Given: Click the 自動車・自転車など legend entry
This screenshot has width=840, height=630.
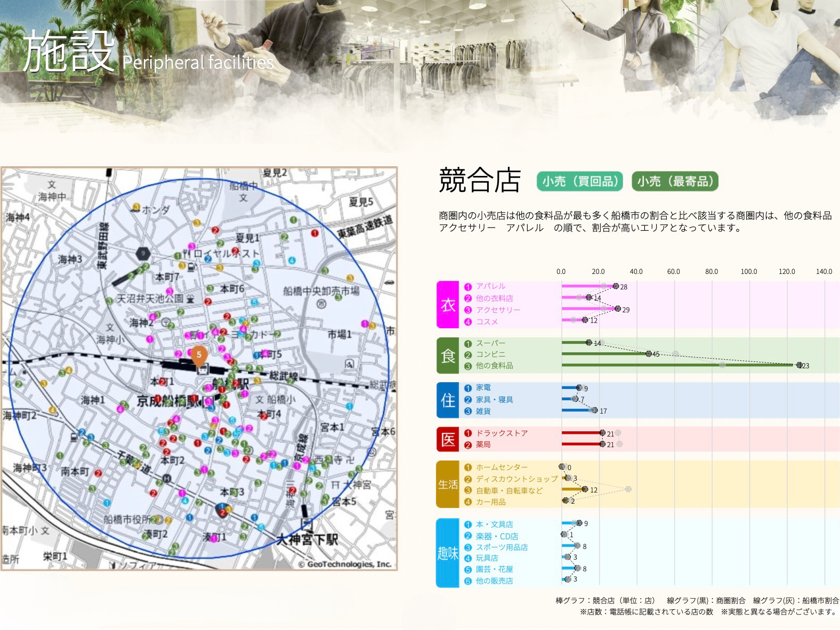Looking at the screenshot, I should click(x=509, y=490).
